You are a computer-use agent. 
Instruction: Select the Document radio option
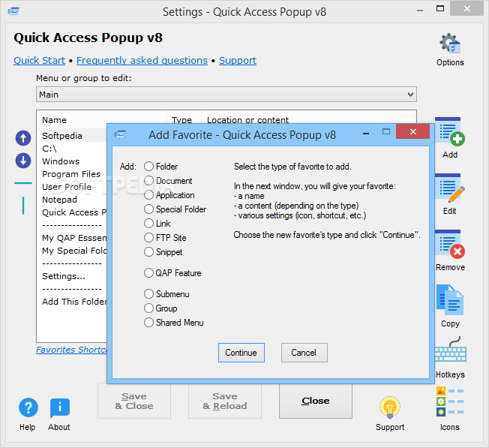[148, 181]
